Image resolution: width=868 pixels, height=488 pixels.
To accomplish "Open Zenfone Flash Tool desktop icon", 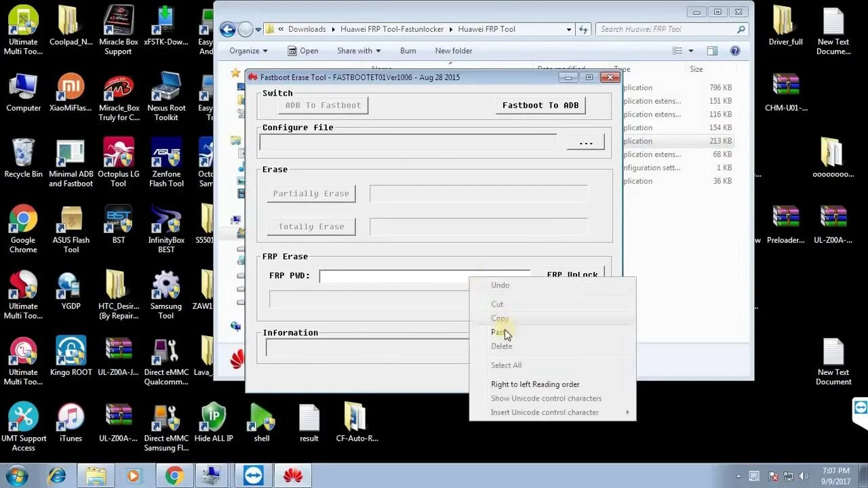I will tap(166, 163).
